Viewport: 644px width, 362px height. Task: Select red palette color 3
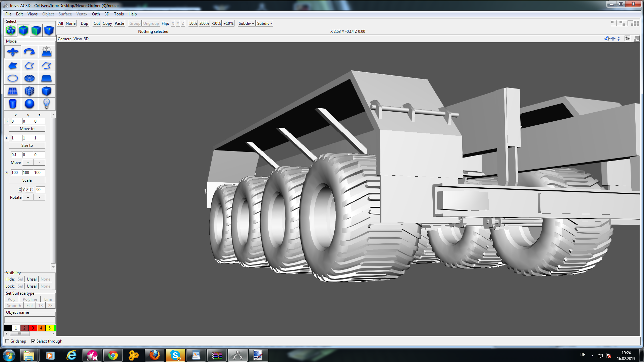click(x=33, y=328)
